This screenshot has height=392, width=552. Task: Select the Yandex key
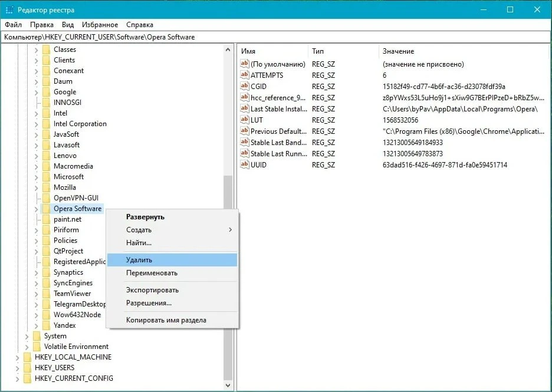[64, 325]
